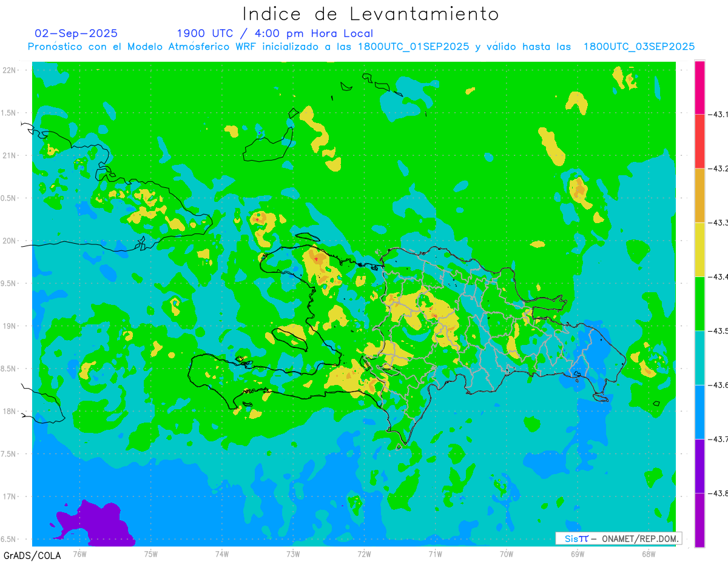Click the longitude label '69W'
This screenshot has height=562, width=728.
pyautogui.click(x=578, y=554)
